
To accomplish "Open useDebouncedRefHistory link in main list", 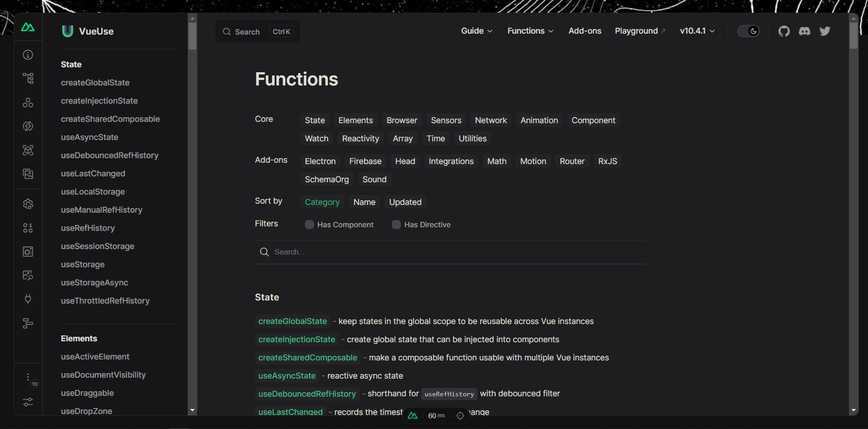I will [307, 394].
